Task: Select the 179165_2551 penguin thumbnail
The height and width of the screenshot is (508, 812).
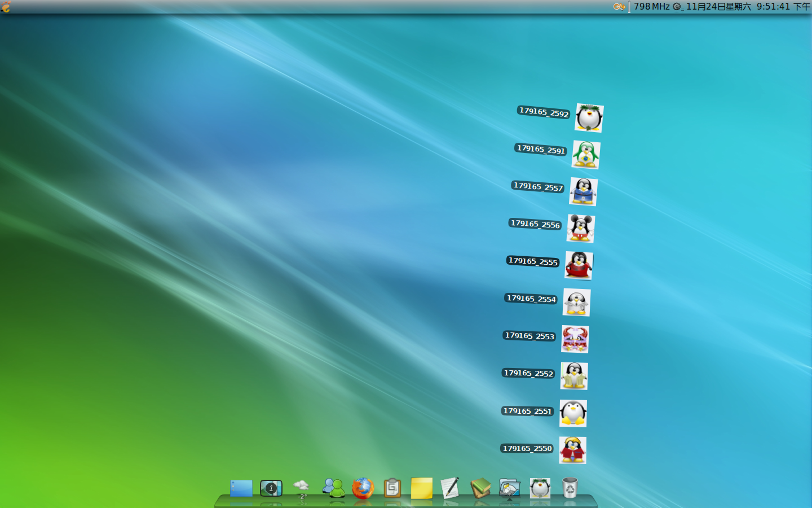Action: tap(573, 413)
